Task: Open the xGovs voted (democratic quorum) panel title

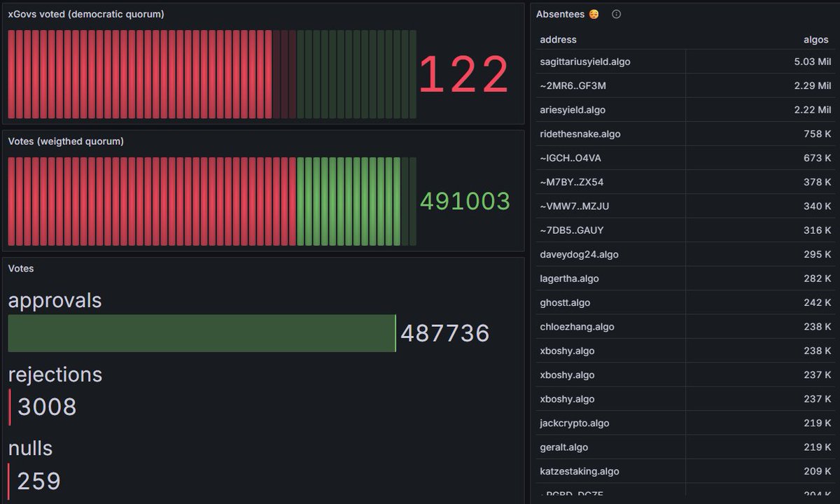Action: pyautogui.click(x=86, y=14)
